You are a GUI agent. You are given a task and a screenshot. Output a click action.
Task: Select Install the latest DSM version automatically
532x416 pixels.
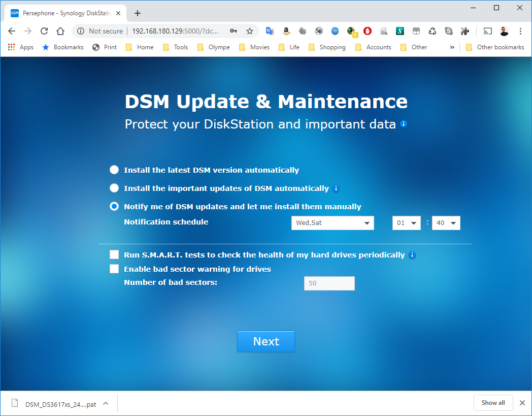point(114,170)
